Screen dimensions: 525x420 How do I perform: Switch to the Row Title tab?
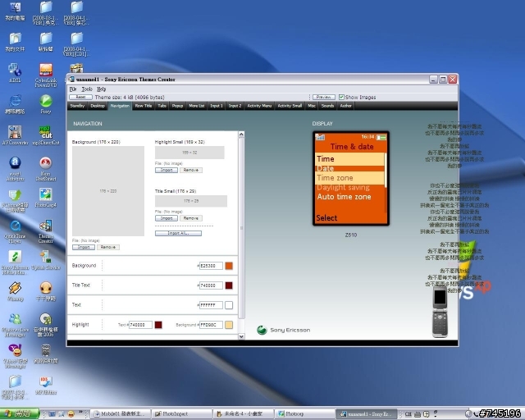click(144, 106)
